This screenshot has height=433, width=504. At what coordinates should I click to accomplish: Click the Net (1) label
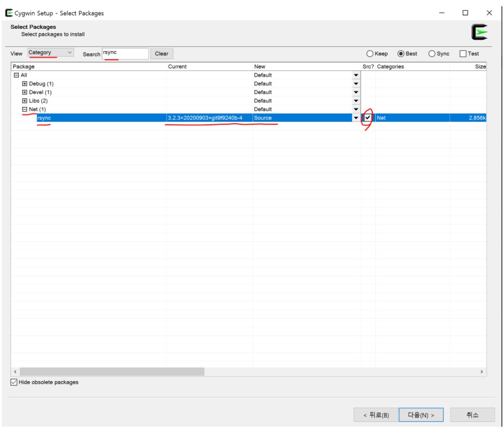pyautogui.click(x=37, y=109)
